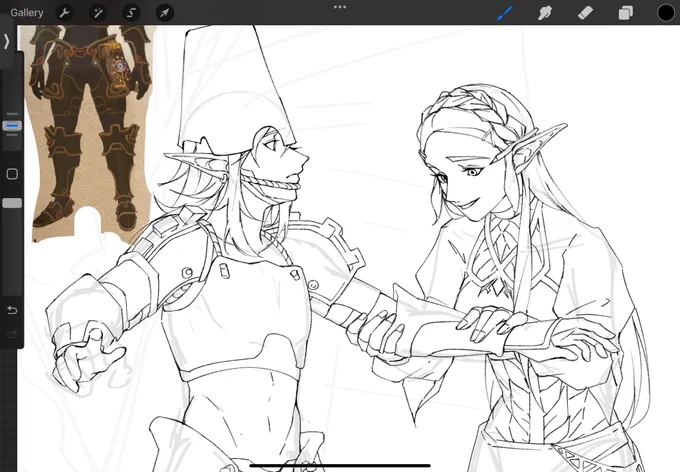Select the Smudge tool
This screenshot has width=680, height=472.
tap(545, 13)
